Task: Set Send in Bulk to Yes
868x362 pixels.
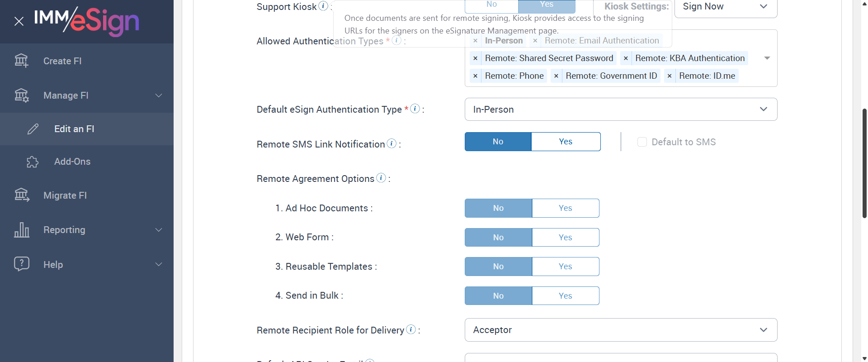Action: pos(565,296)
